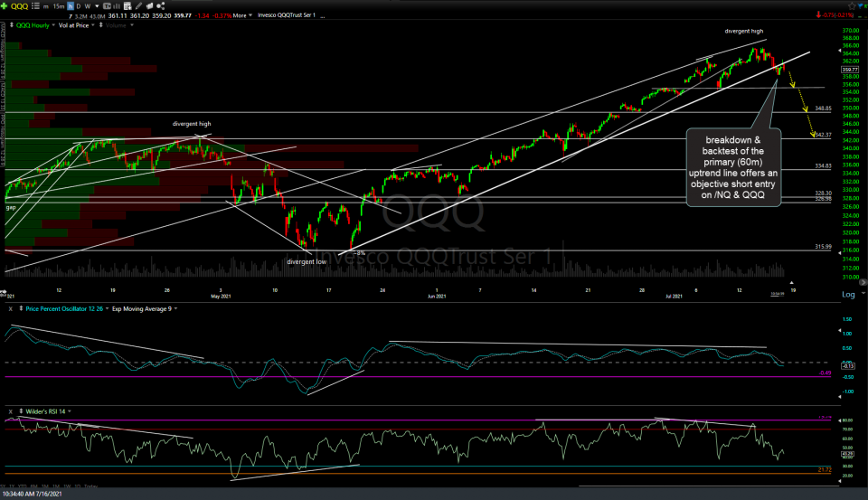
Task: Click the 342.37 support level label
Action: pyautogui.click(x=823, y=135)
